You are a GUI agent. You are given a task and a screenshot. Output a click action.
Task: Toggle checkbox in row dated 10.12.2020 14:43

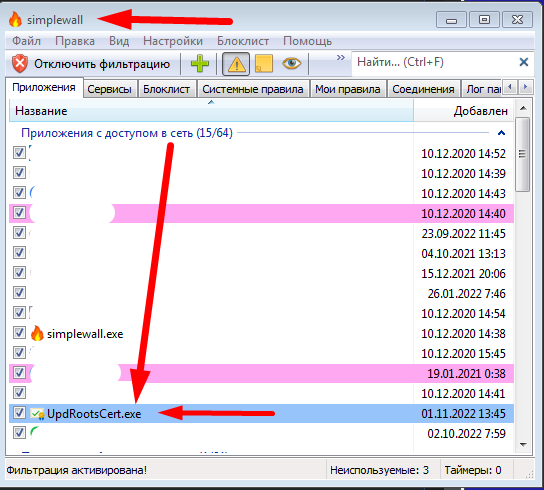coord(19,193)
